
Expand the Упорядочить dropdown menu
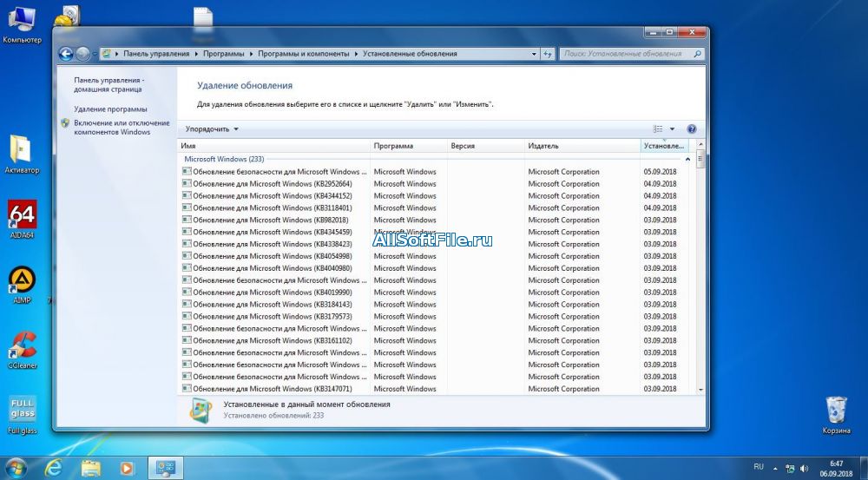pos(212,129)
